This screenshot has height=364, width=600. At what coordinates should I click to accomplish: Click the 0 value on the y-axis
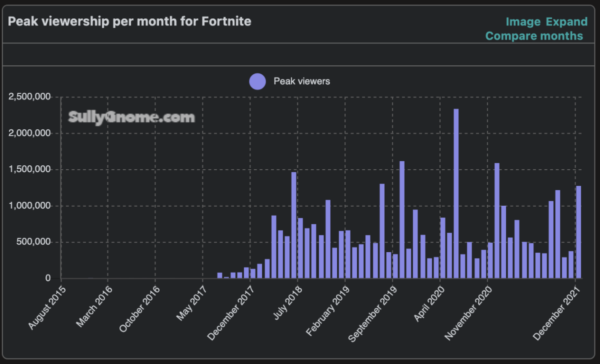coord(47,278)
